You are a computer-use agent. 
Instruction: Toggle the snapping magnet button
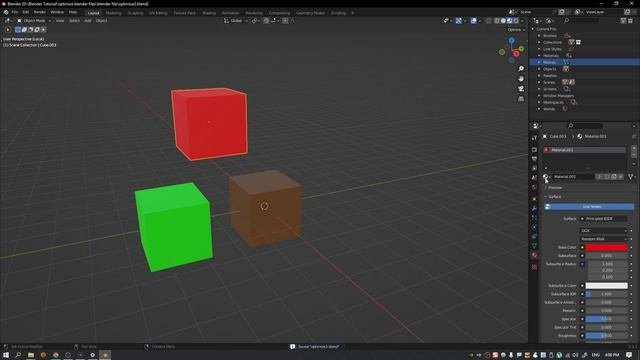click(x=266, y=21)
